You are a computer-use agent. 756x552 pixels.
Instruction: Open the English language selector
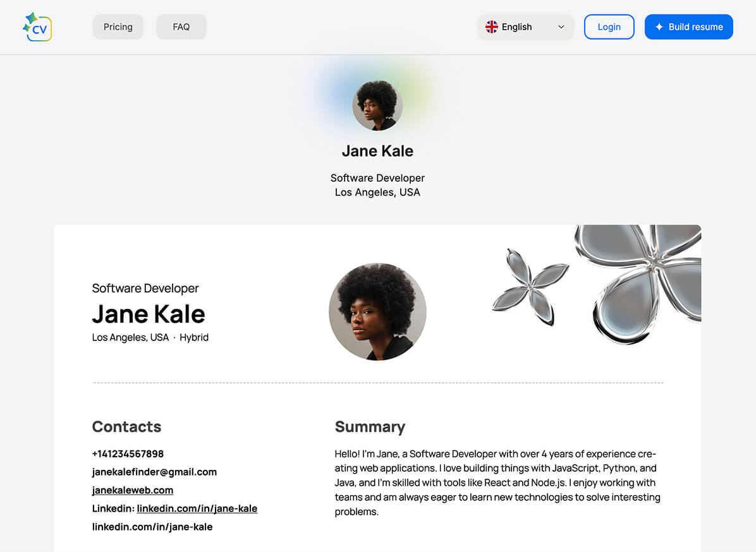coord(525,27)
